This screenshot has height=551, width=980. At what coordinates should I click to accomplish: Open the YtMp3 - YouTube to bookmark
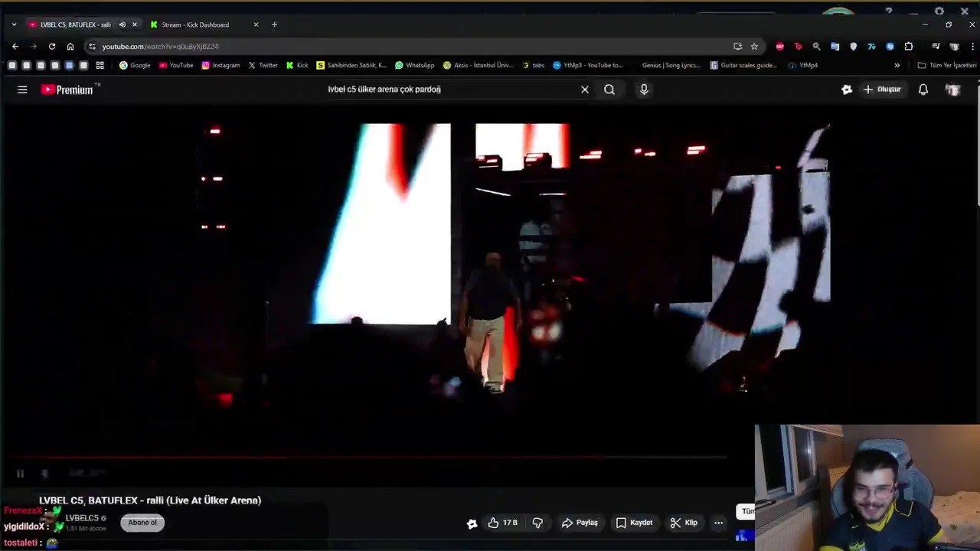coord(588,65)
